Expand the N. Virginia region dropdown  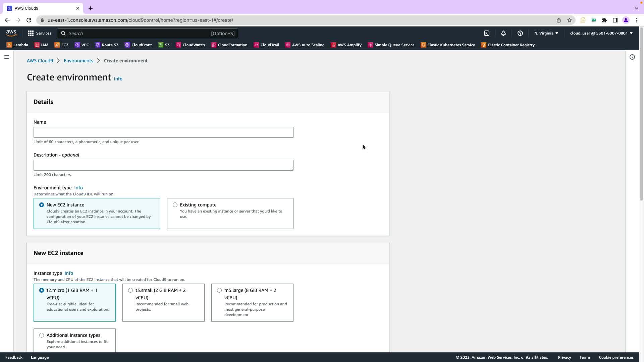click(546, 33)
